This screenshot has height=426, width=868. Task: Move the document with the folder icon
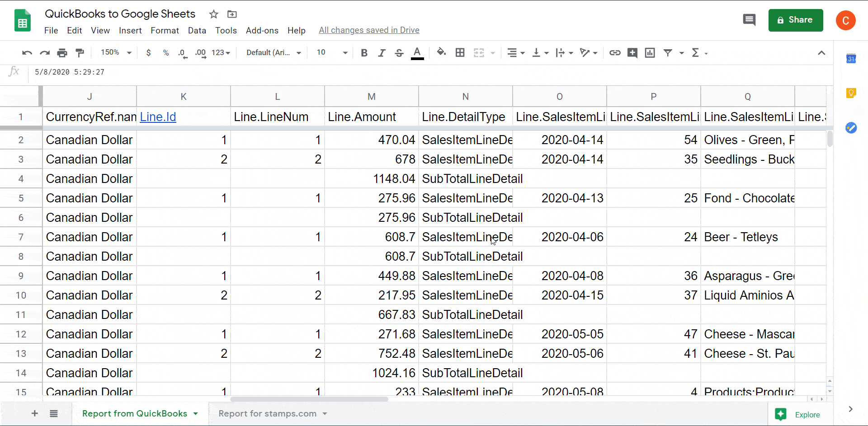(232, 14)
